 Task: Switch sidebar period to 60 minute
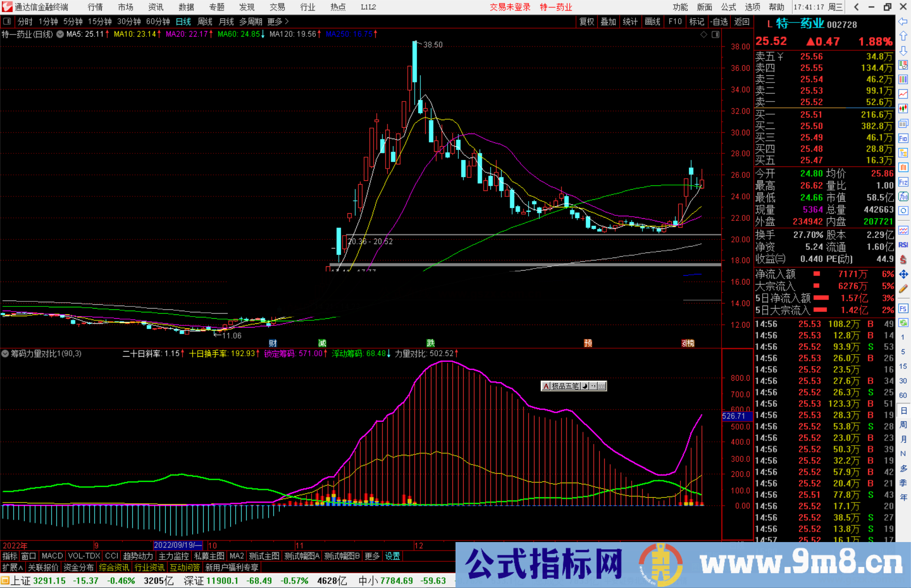click(x=903, y=395)
